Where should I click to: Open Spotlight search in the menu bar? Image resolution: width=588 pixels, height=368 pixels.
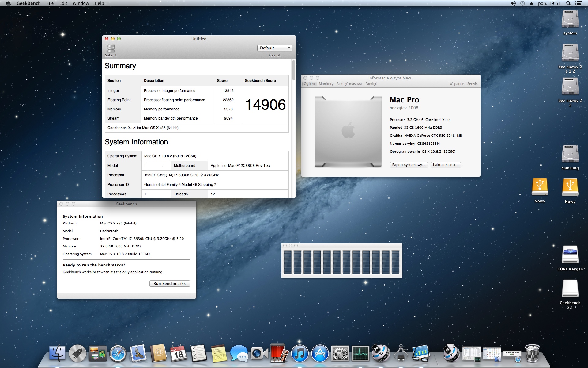[568, 3]
